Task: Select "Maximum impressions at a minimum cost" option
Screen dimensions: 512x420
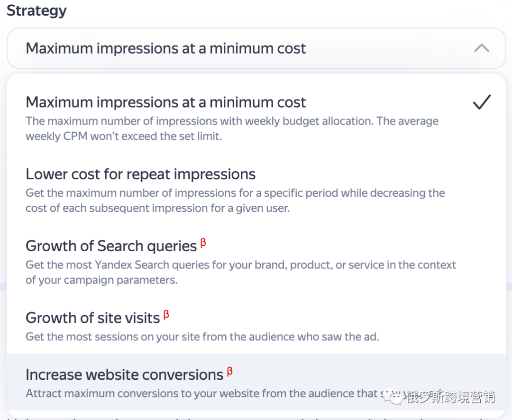Action: pyautogui.click(x=166, y=102)
